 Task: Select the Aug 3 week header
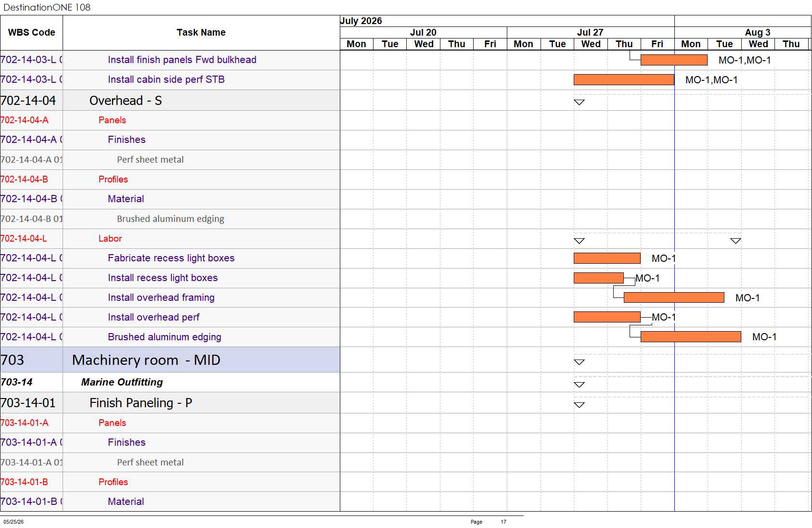(757, 32)
